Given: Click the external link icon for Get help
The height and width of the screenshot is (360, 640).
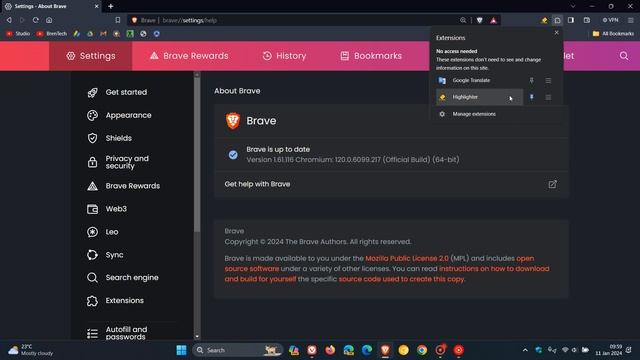Looking at the screenshot, I should 552,184.
